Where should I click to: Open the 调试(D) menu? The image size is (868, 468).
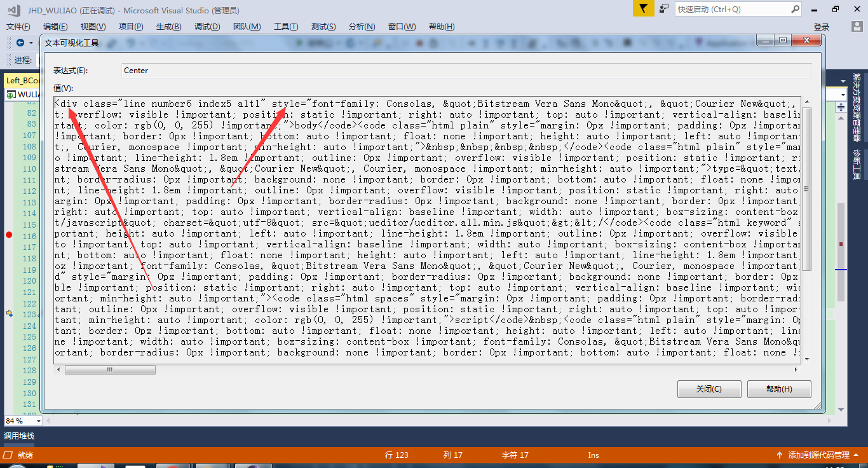(207, 26)
